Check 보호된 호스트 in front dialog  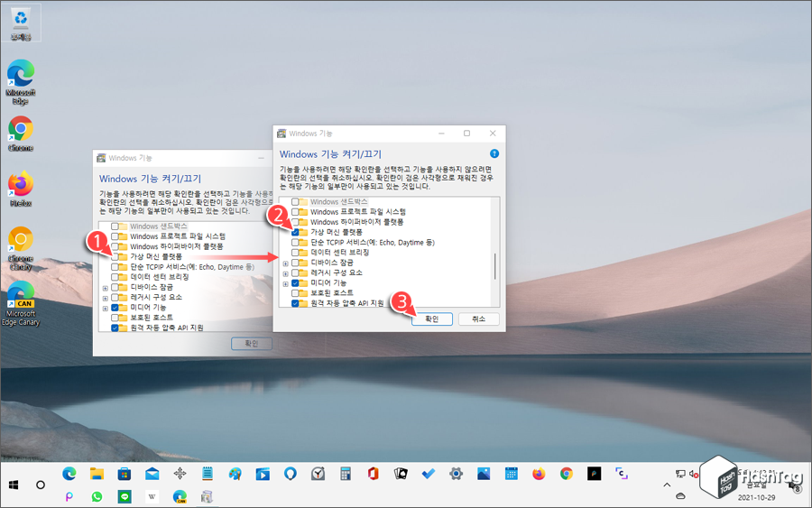coord(295,293)
